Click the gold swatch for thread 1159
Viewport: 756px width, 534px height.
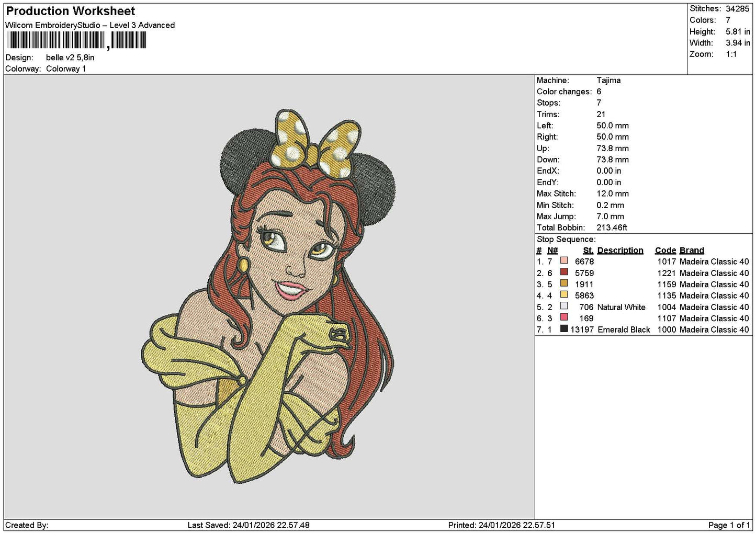[564, 283]
